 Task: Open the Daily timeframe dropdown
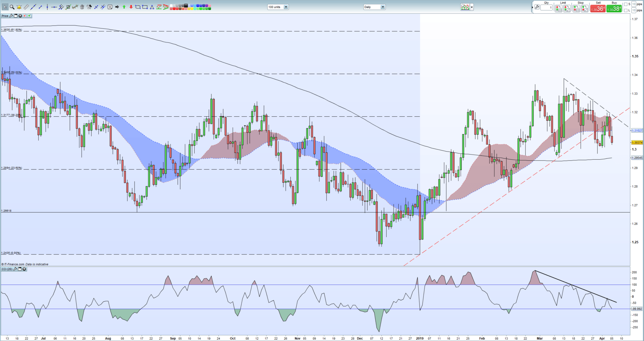click(x=375, y=7)
